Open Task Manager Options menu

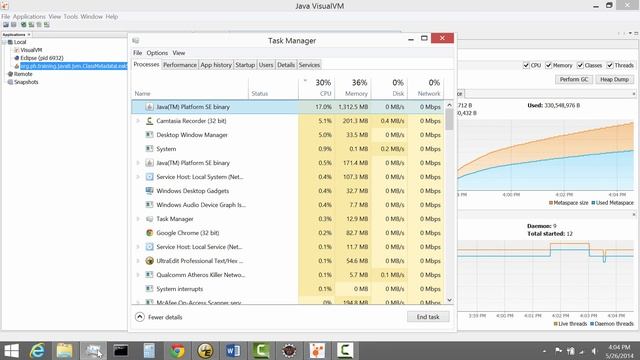tap(157, 53)
